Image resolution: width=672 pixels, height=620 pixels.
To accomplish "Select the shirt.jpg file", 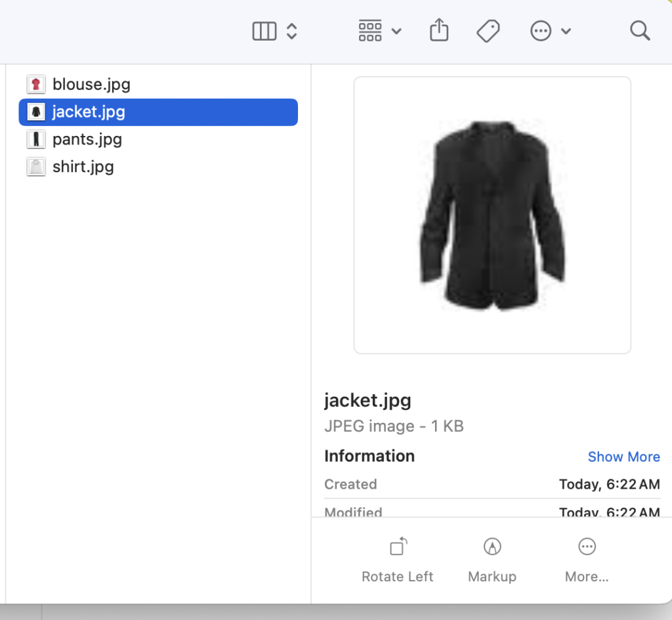I will (x=83, y=167).
